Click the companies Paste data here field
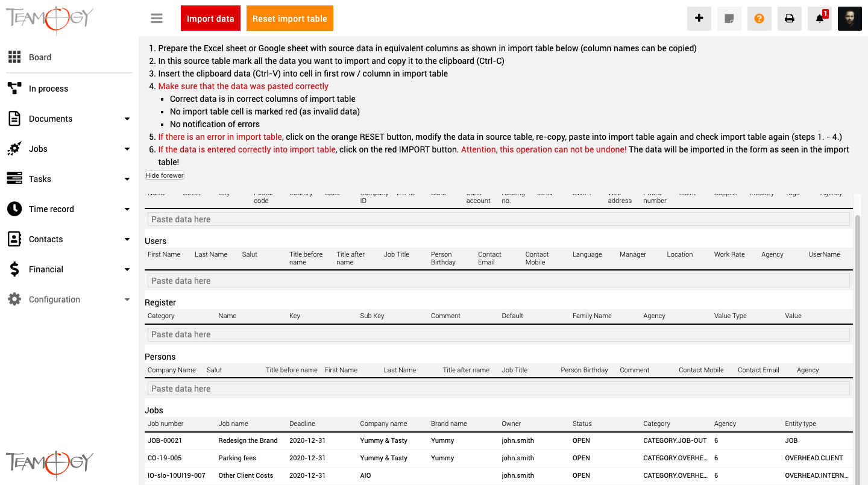 498,219
